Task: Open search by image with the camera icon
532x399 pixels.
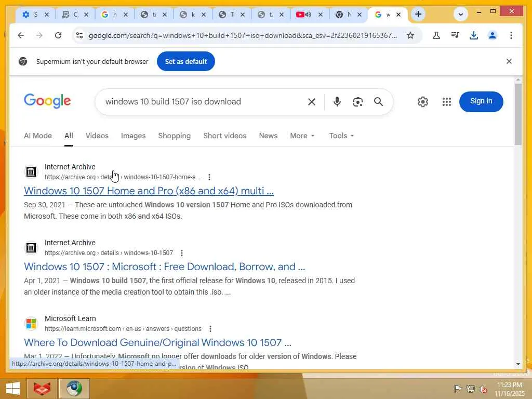Action: [x=357, y=102]
